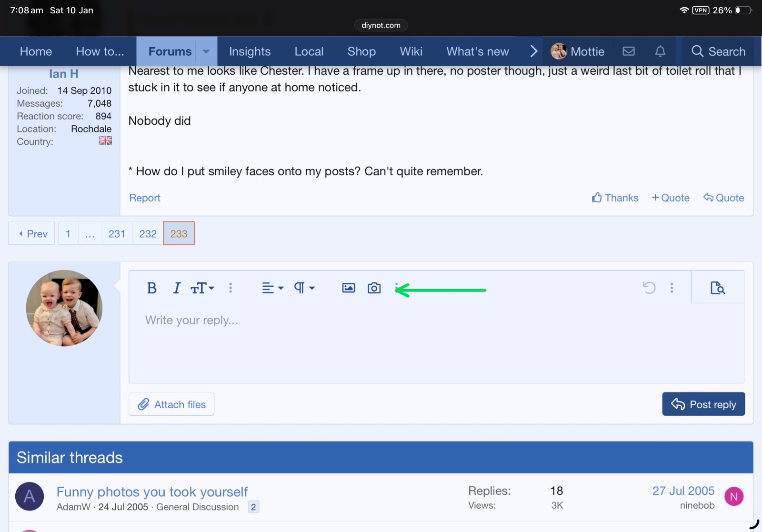Expand the text alignment dropdown
The width and height of the screenshot is (762, 532).
pyautogui.click(x=272, y=288)
